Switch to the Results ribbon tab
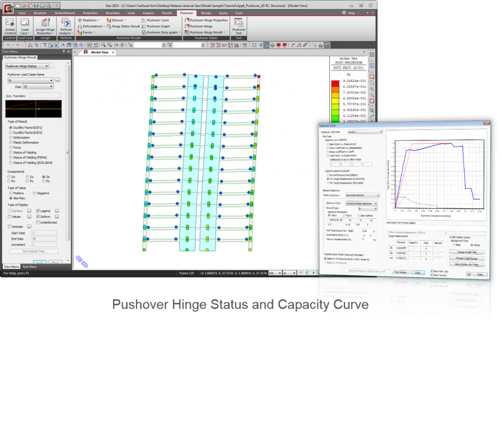Image resolution: width=502 pixels, height=448 pixels. 167,13
